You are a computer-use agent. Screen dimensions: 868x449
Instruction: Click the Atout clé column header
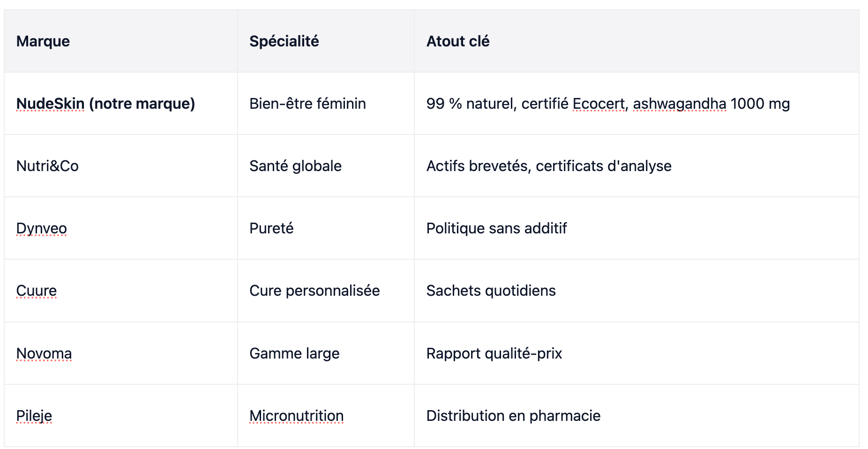636,41
